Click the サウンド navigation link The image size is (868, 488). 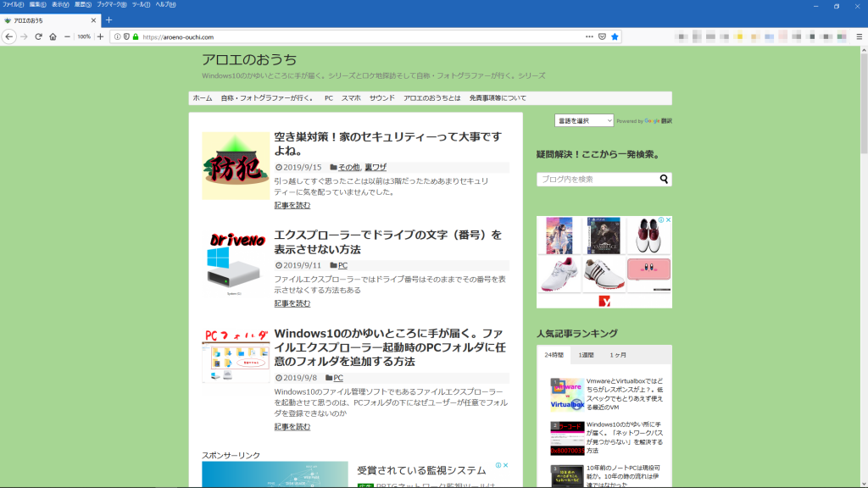pyautogui.click(x=381, y=98)
